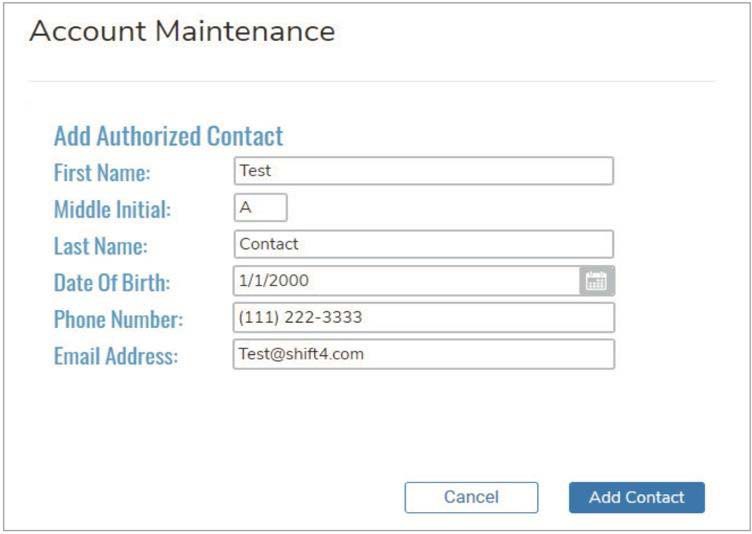The width and height of the screenshot is (752, 534).
Task: Select the Last Name input field
Action: [x=422, y=244]
